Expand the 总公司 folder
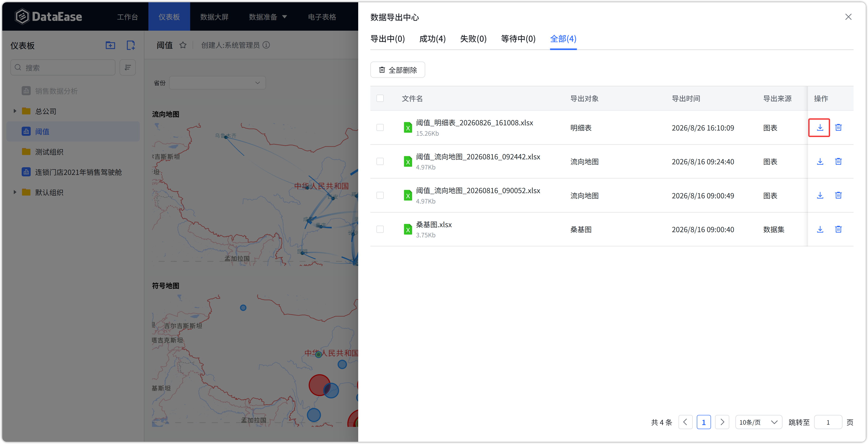Image resolution: width=868 pixels, height=444 pixels. point(15,111)
